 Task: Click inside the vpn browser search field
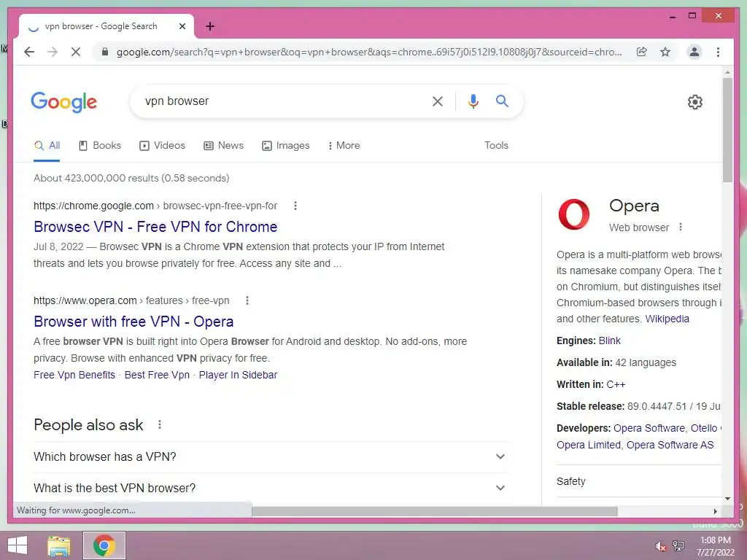pyautogui.click(x=281, y=101)
